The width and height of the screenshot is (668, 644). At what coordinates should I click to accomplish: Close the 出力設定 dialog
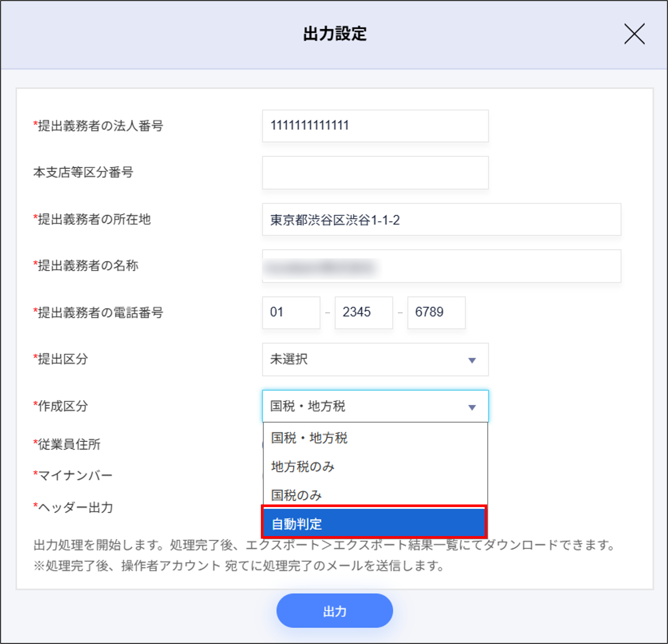tap(635, 34)
